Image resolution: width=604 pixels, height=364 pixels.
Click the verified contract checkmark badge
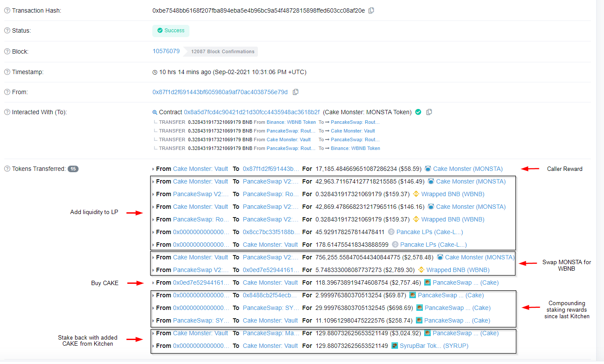418,112
